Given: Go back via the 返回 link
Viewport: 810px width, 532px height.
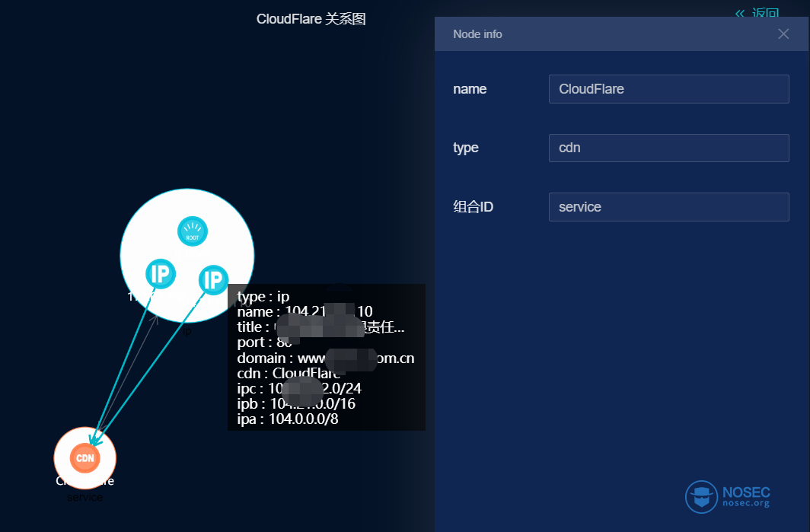Looking at the screenshot, I should point(757,13).
